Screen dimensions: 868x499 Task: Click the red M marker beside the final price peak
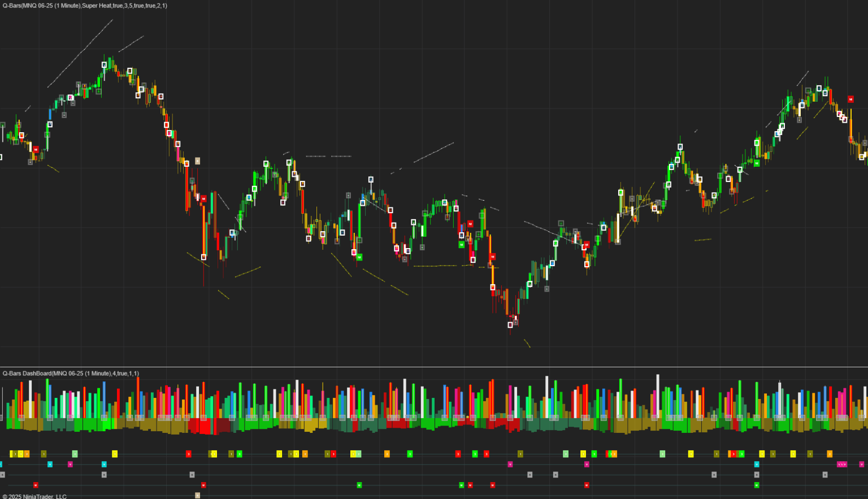pos(850,99)
